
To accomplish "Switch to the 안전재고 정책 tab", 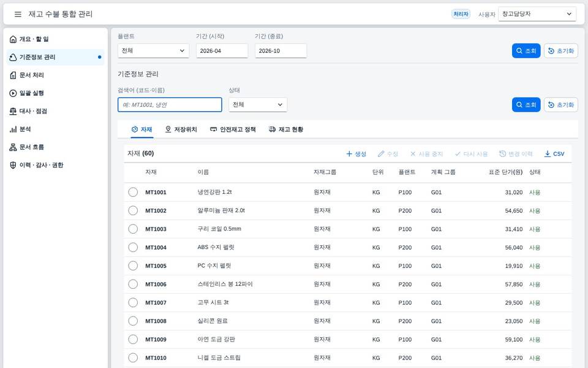I will [x=233, y=129].
